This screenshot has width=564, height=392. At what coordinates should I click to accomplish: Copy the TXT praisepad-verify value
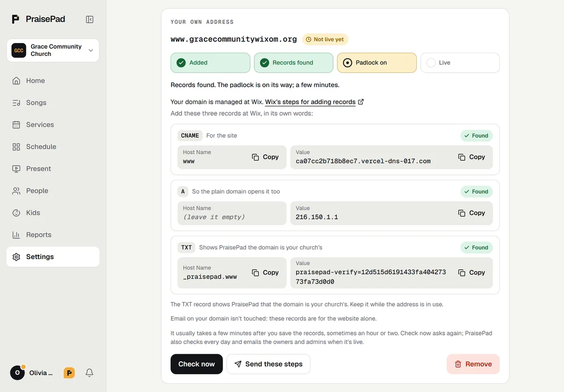coord(472,272)
